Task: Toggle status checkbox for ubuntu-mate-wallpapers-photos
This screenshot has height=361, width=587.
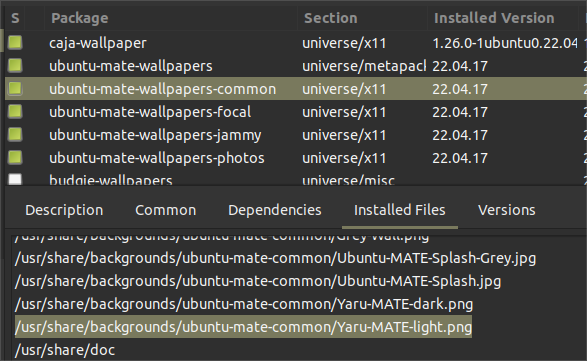Action: point(15,158)
